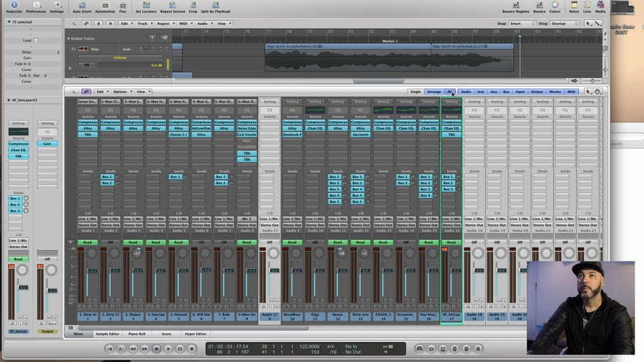Open the Notes panel
Screen dimensions: 644x362
[x=574, y=6]
